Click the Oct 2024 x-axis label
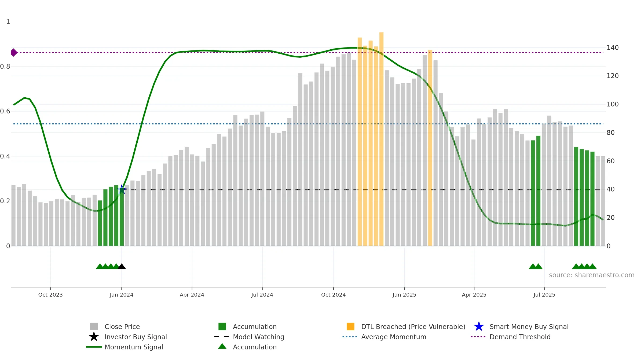Image resolution: width=644 pixels, height=362 pixels. [333, 295]
